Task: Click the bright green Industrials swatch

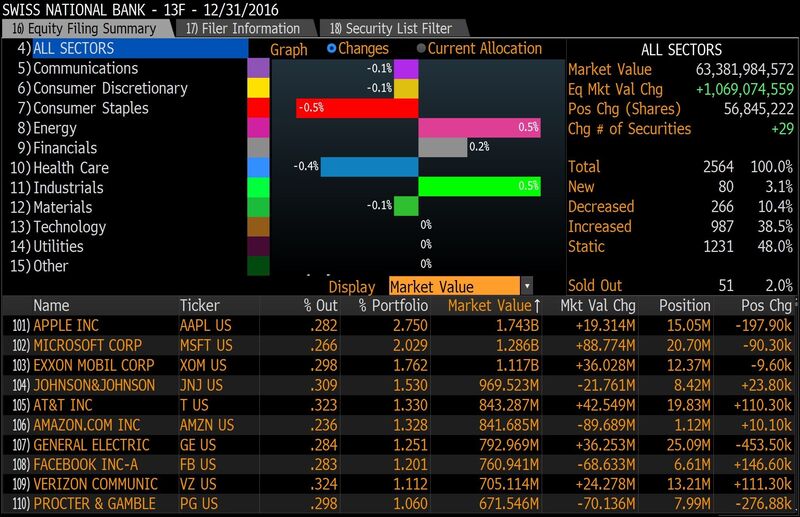Action: pos(258,187)
